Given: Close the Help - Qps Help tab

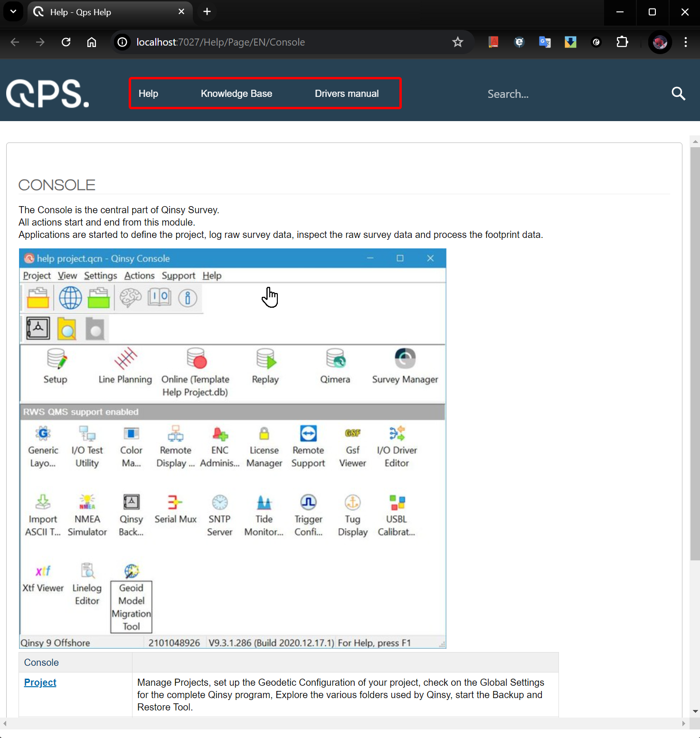Looking at the screenshot, I should click(x=181, y=12).
